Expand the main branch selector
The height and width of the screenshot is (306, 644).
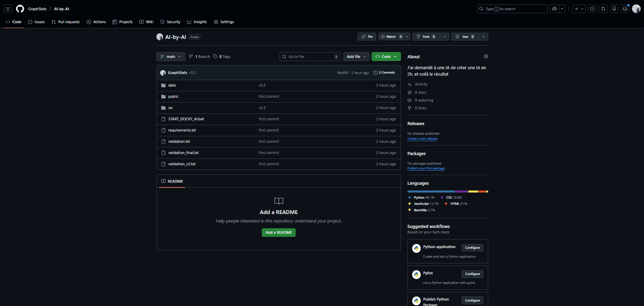pos(171,57)
